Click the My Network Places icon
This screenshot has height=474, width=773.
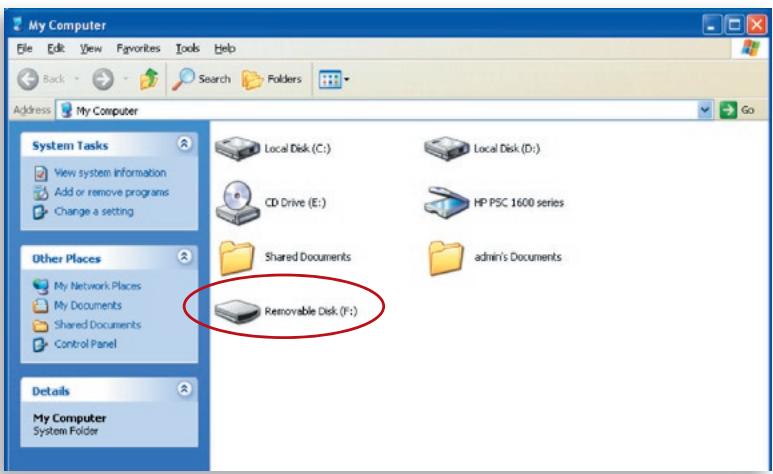pos(40,286)
